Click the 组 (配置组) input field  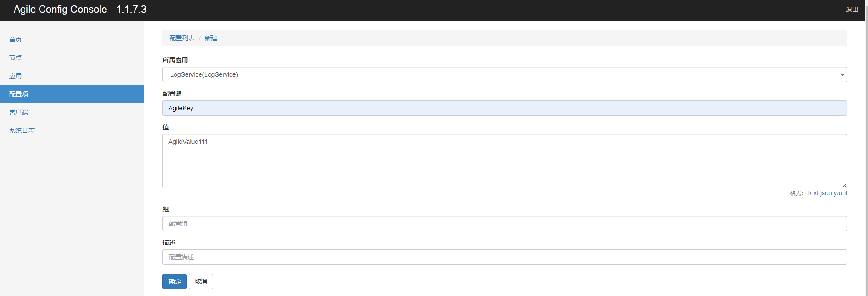tap(504, 223)
